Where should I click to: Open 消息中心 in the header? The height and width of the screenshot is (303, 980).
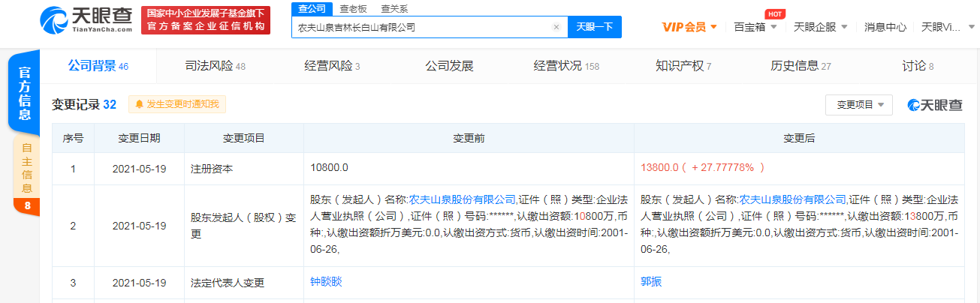(x=885, y=27)
